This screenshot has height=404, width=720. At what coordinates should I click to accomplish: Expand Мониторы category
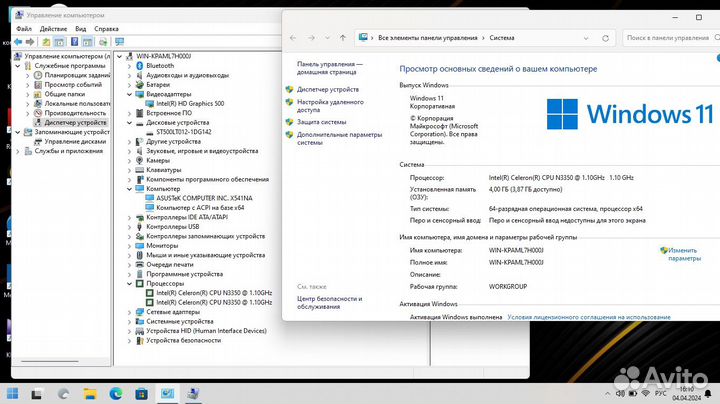(129, 246)
